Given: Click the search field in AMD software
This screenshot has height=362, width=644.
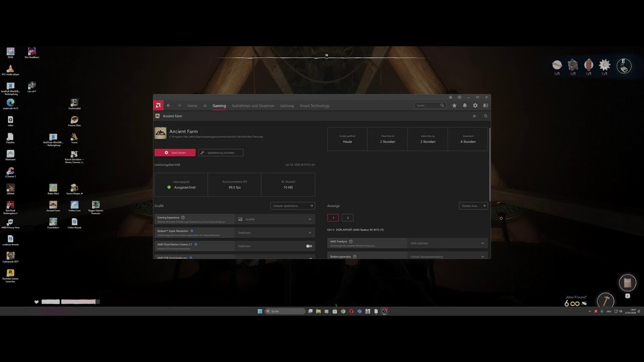Looking at the screenshot, I should [430, 106].
